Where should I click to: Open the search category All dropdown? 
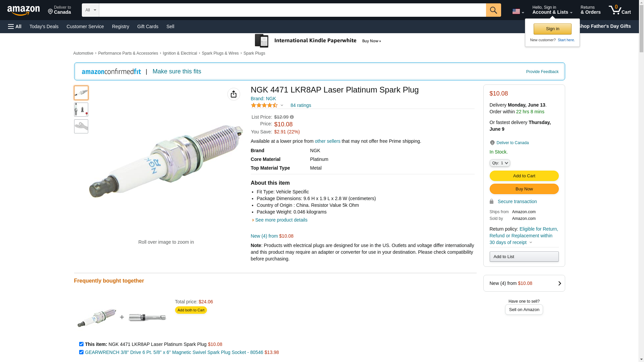(90, 10)
